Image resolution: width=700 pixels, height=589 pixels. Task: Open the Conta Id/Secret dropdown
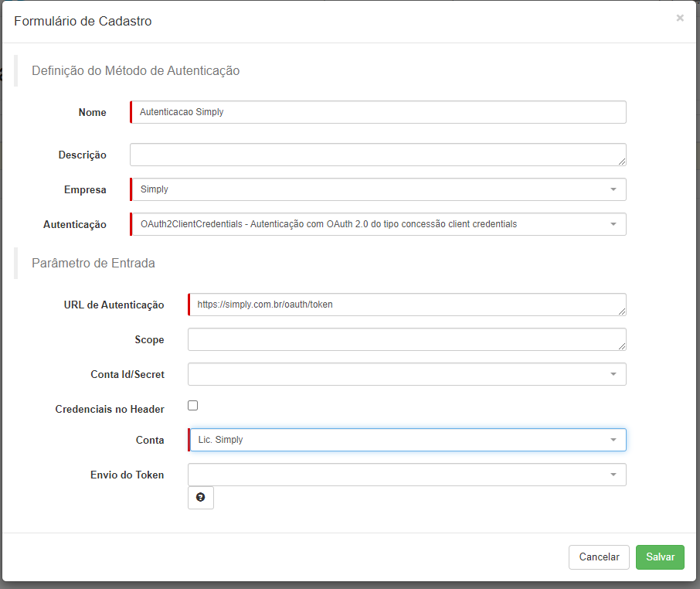click(406, 374)
